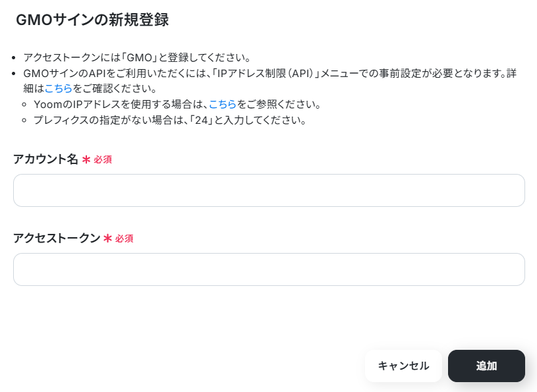Click the アカウント名 input field
This screenshot has width=537, height=392.
(269, 190)
